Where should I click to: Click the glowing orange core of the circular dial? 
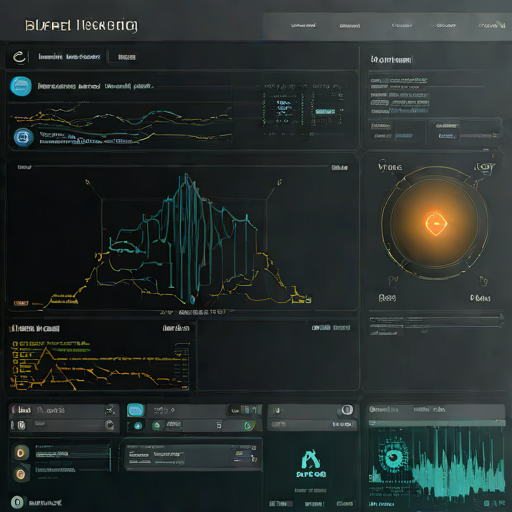click(435, 224)
